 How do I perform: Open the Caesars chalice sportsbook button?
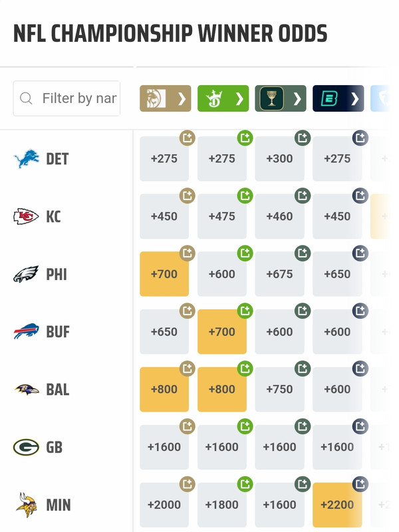280,98
